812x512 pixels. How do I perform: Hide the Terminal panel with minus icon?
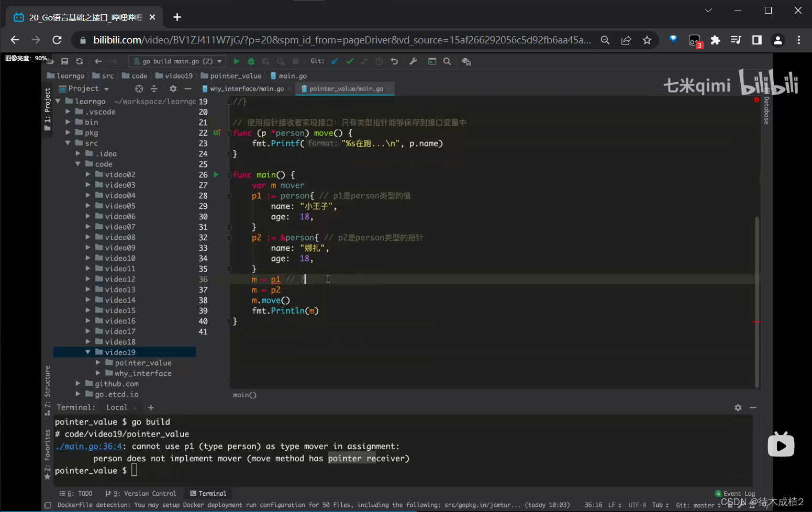click(x=753, y=407)
